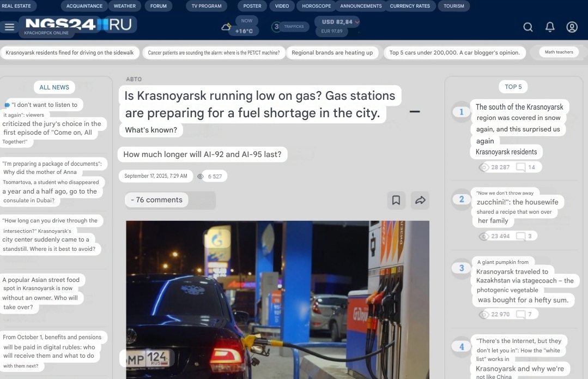Click views eye icon next to 6 527

pos(201,176)
